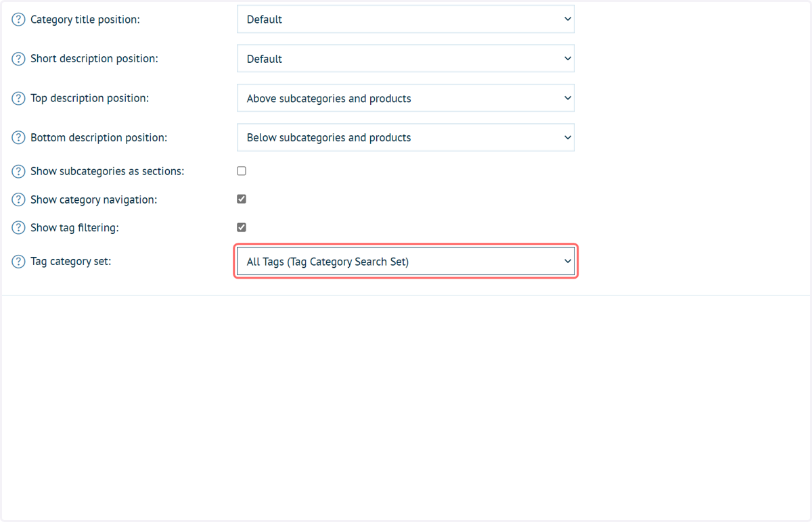Click the 'Show category navigation:' label
The width and height of the screenshot is (812, 522).
point(93,199)
